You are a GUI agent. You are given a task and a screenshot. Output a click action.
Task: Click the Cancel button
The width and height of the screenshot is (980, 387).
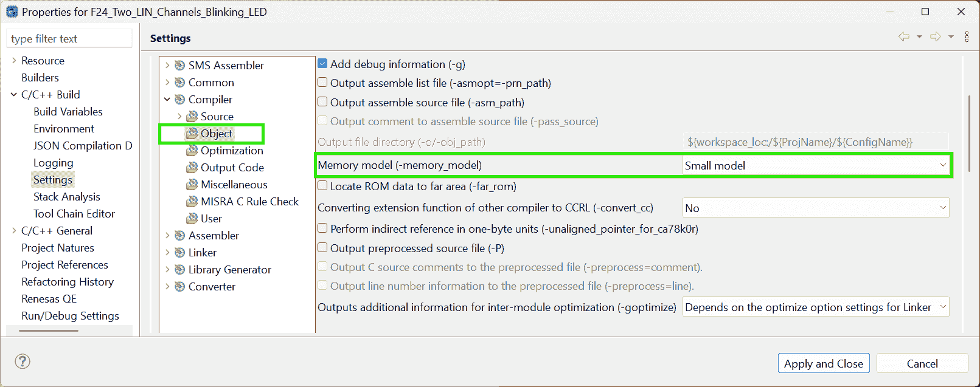pos(922,363)
